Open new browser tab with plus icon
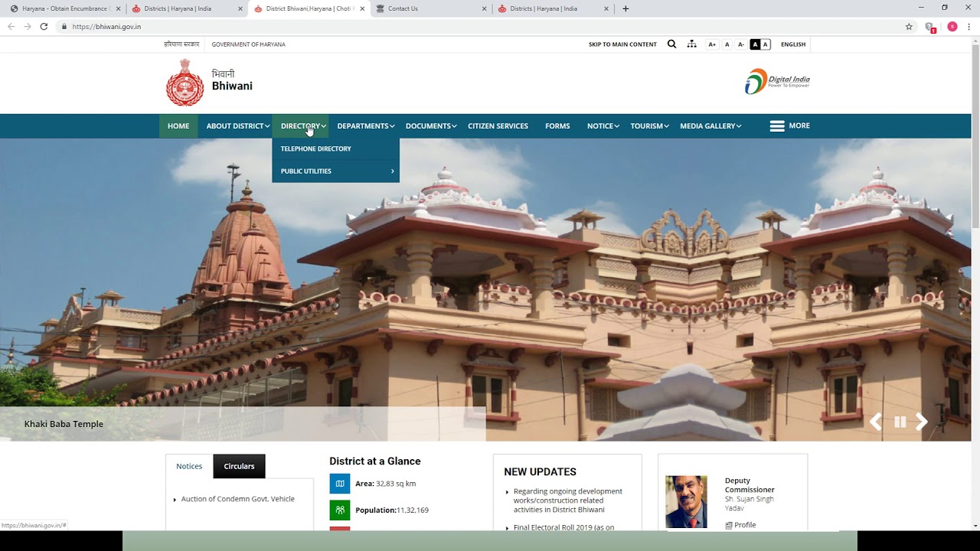 [626, 8]
